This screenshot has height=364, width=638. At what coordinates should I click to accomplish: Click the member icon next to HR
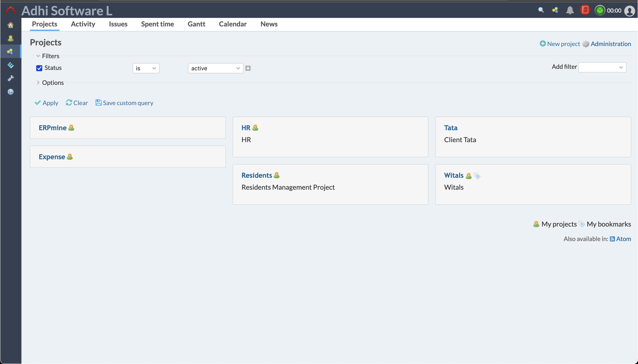click(x=255, y=128)
